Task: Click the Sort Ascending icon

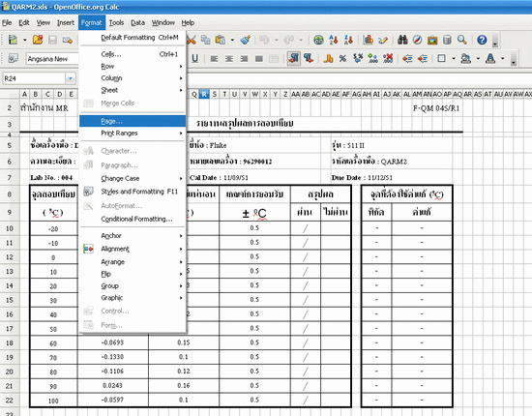Action: click(x=334, y=40)
